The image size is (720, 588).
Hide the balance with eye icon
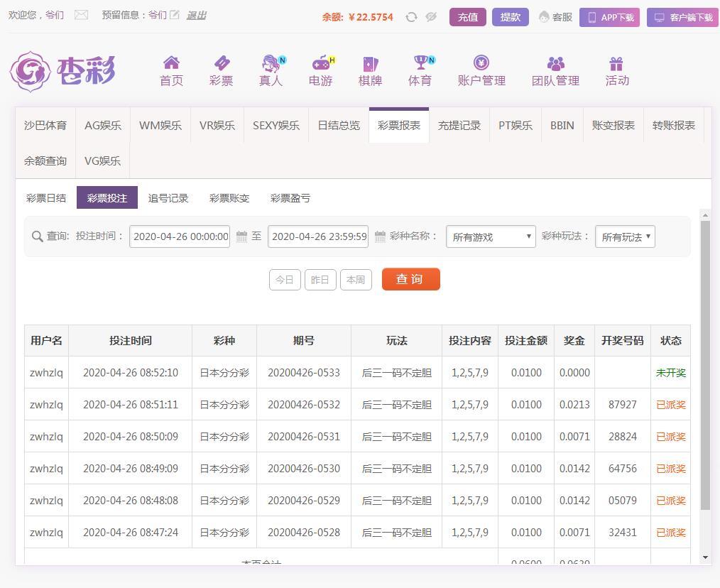[x=431, y=17]
